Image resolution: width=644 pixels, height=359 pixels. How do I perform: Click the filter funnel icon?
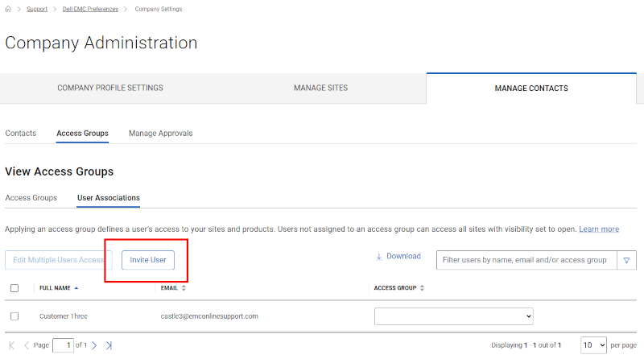point(625,260)
